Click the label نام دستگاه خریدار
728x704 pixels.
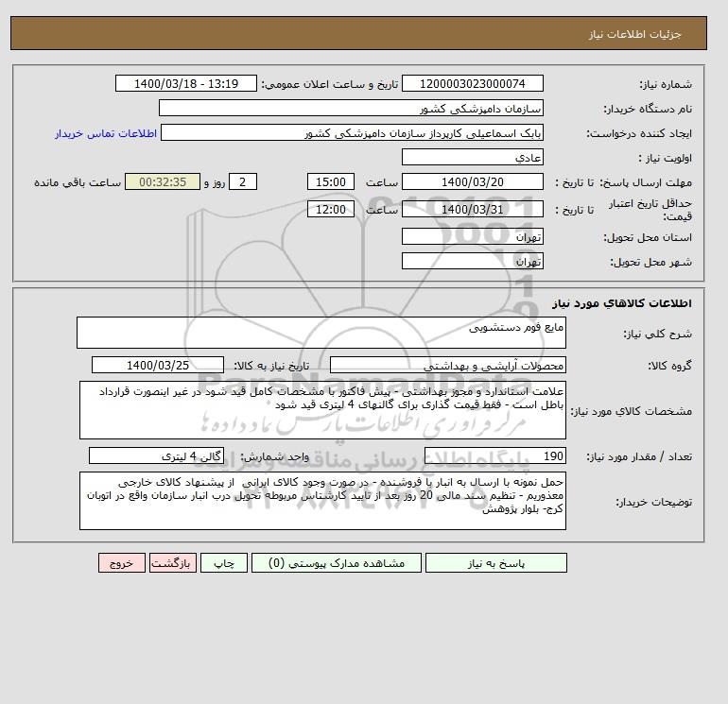click(648, 109)
